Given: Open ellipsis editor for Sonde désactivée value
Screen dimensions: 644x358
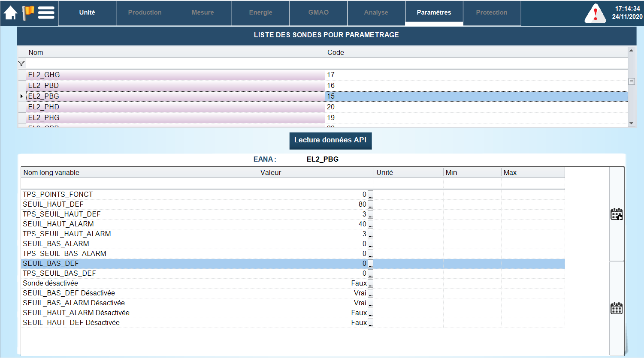Looking at the screenshot, I should pos(370,283).
